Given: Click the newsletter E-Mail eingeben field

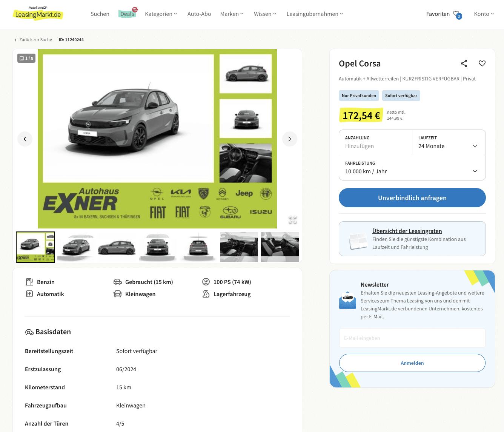Looking at the screenshot, I should pos(412,338).
